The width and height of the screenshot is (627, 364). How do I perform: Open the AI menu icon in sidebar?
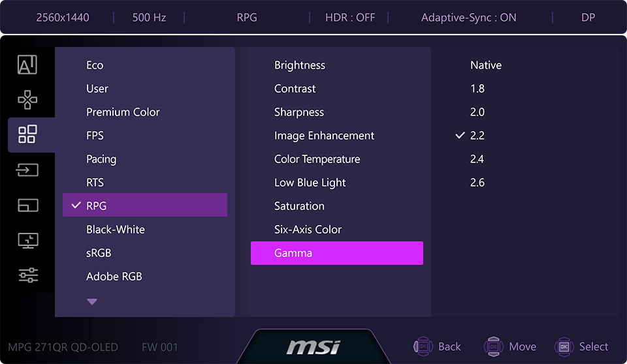pyautogui.click(x=27, y=65)
